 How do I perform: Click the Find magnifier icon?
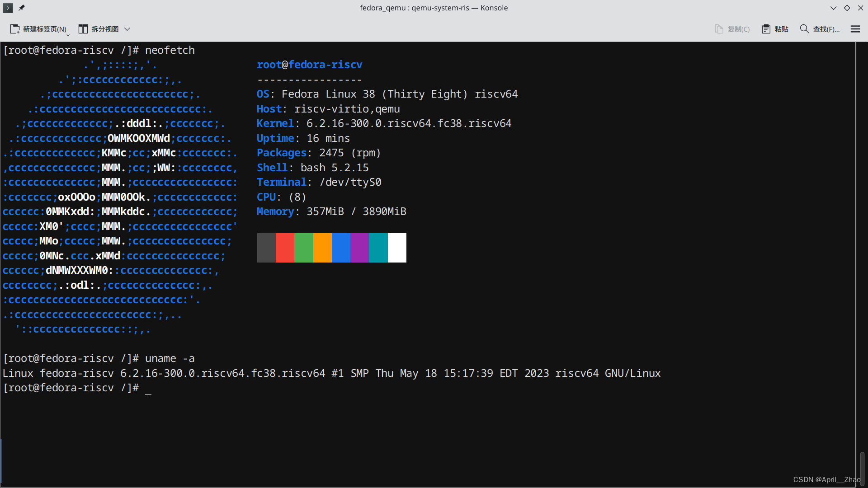804,29
